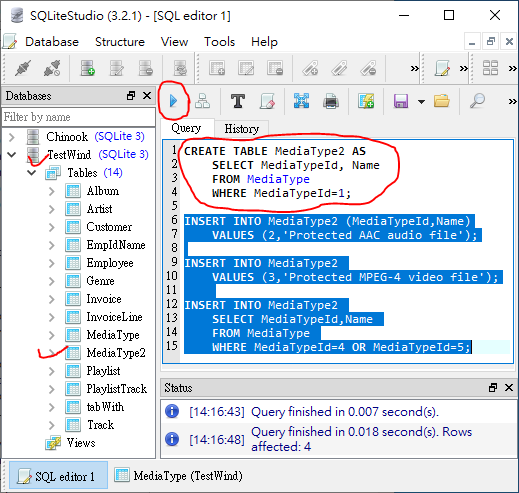Edit index icon in main toolbar
Screen dimensions: 519x493
(339, 68)
